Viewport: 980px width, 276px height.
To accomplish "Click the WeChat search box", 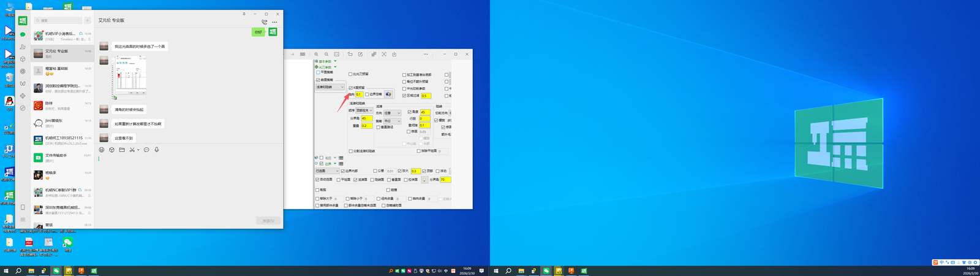I will (58, 20).
